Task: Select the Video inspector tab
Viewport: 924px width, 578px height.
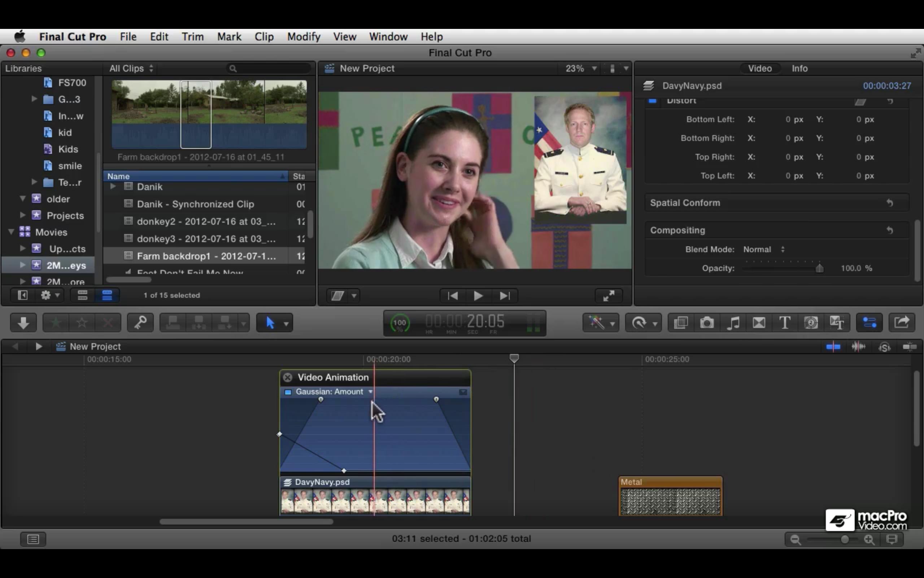Action: coord(760,68)
